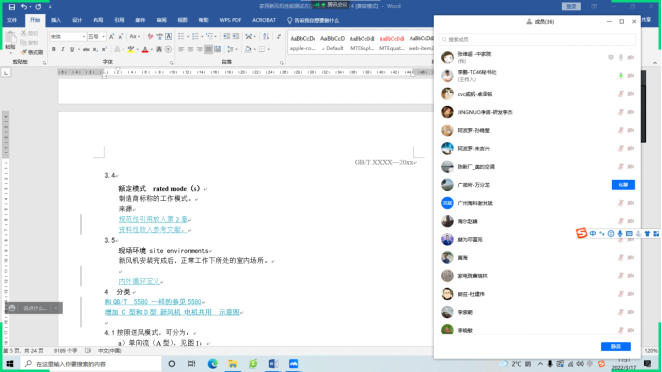Toggle bold formatting in the ribbon

pyautogui.click(x=54, y=49)
